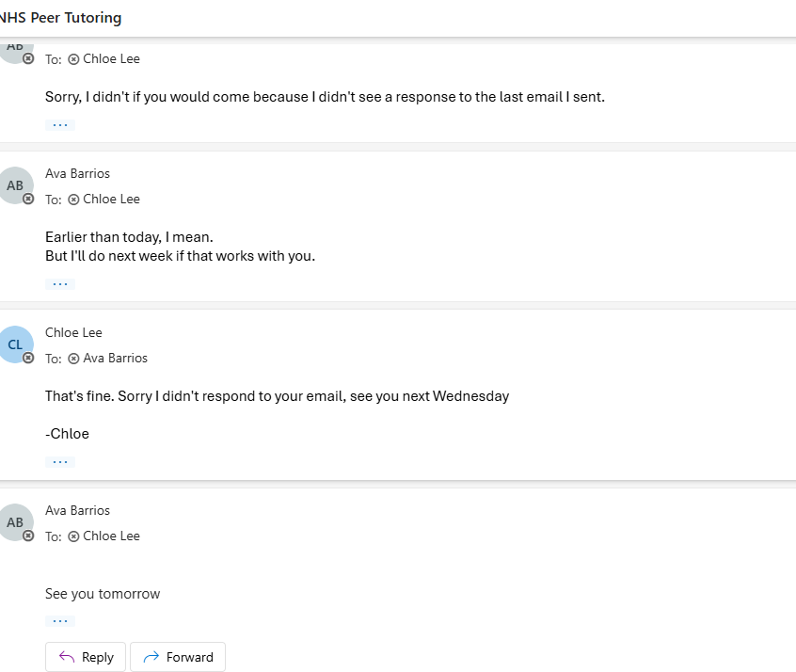Screen dimensions: 796x672
Task: Click the "See you tomorrow" message body
Action: coord(103,594)
